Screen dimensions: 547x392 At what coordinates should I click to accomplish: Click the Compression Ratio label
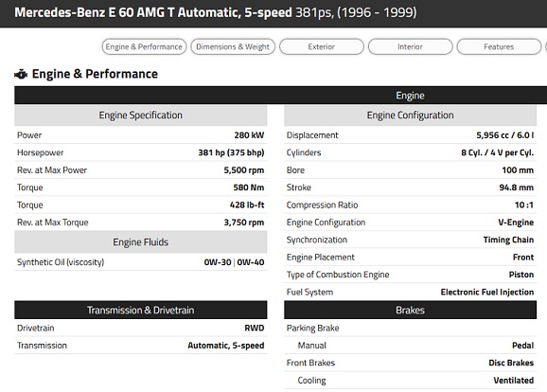click(x=323, y=205)
